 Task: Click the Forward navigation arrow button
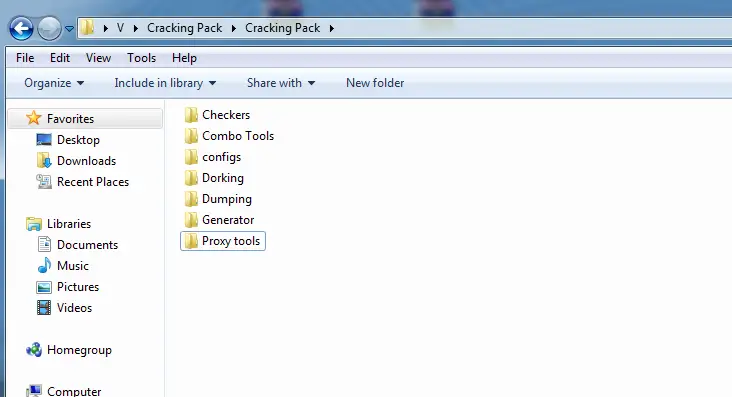(x=49, y=28)
